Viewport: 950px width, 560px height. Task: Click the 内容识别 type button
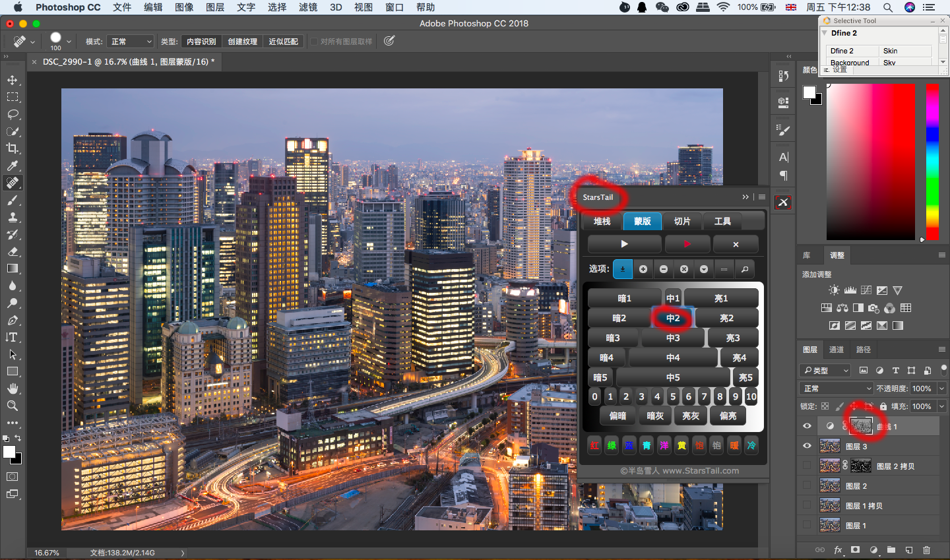[x=201, y=42]
